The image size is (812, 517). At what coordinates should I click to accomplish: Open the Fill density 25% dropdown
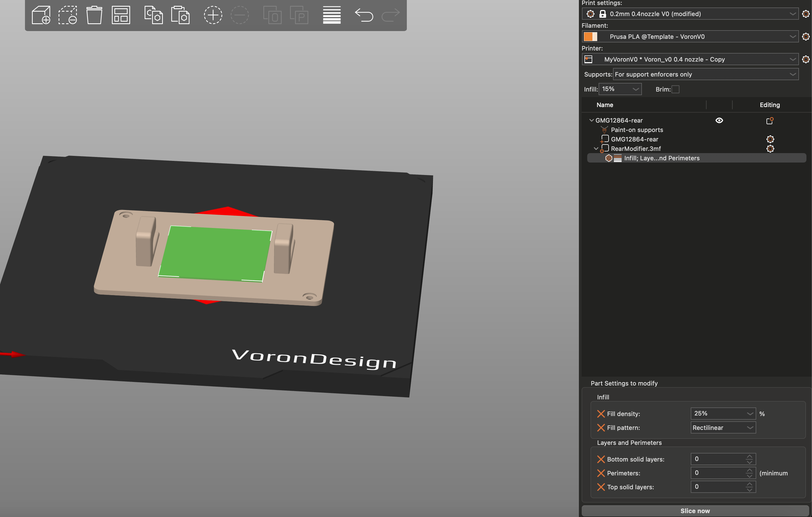pyautogui.click(x=723, y=414)
